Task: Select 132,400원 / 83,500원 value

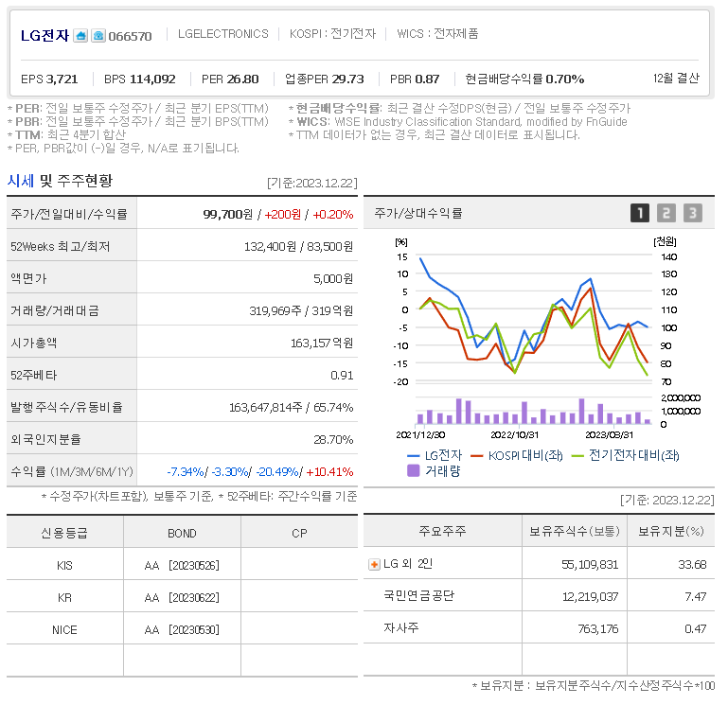Action: [298, 246]
